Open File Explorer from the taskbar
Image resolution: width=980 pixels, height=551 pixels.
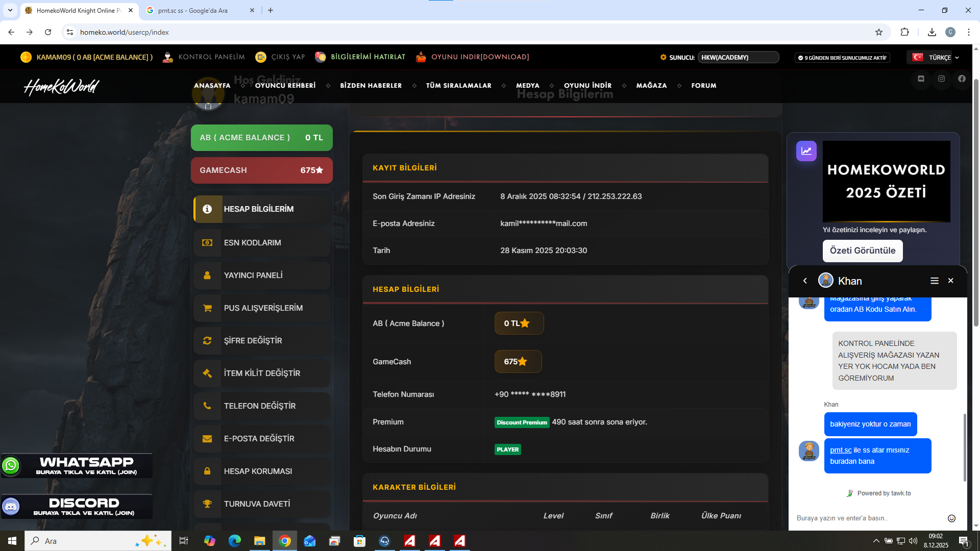[260, 541]
